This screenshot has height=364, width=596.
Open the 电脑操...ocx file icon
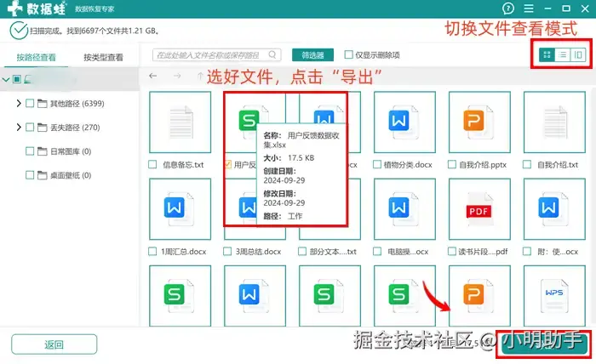tap(404, 209)
